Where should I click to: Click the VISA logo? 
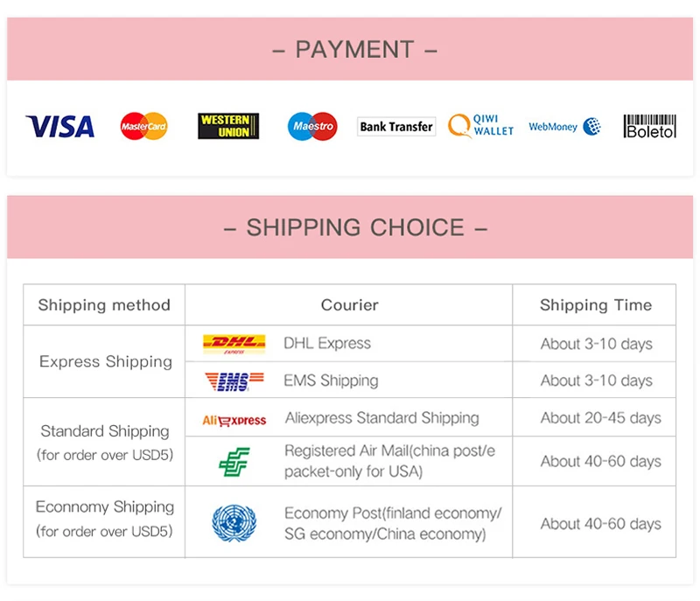tap(59, 126)
